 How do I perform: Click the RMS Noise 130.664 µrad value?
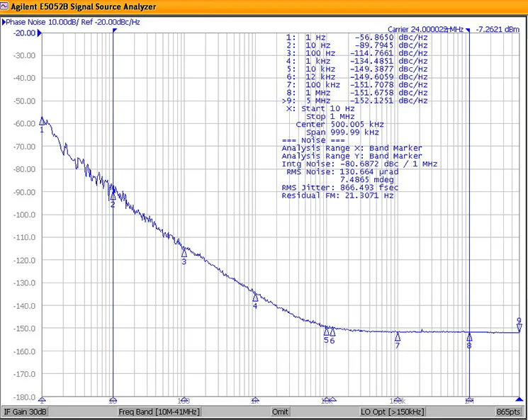(x=369, y=172)
